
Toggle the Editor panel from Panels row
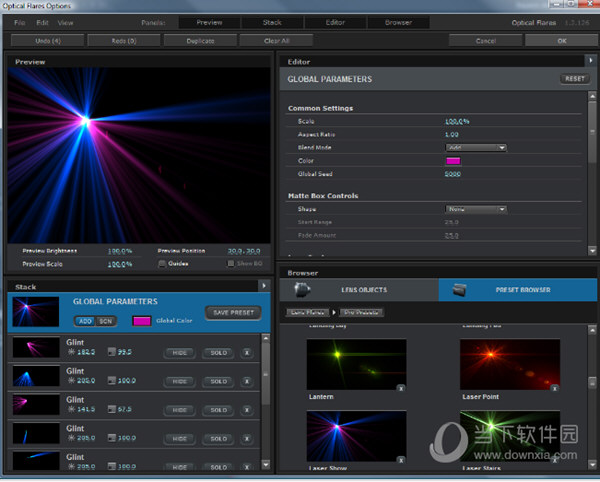coord(335,23)
